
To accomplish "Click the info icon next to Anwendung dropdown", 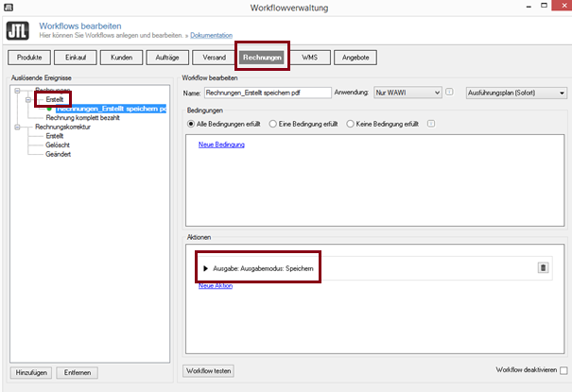I will [x=450, y=93].
